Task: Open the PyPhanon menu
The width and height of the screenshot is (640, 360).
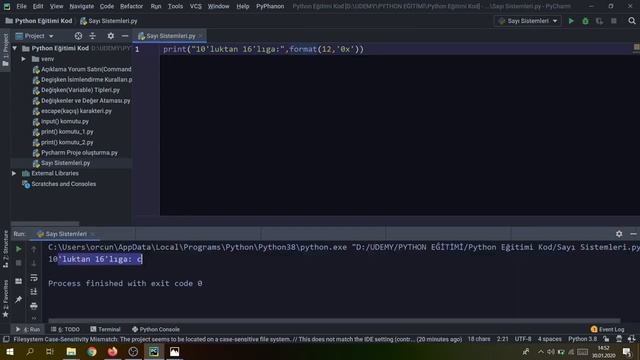Action: coord(270,6)
